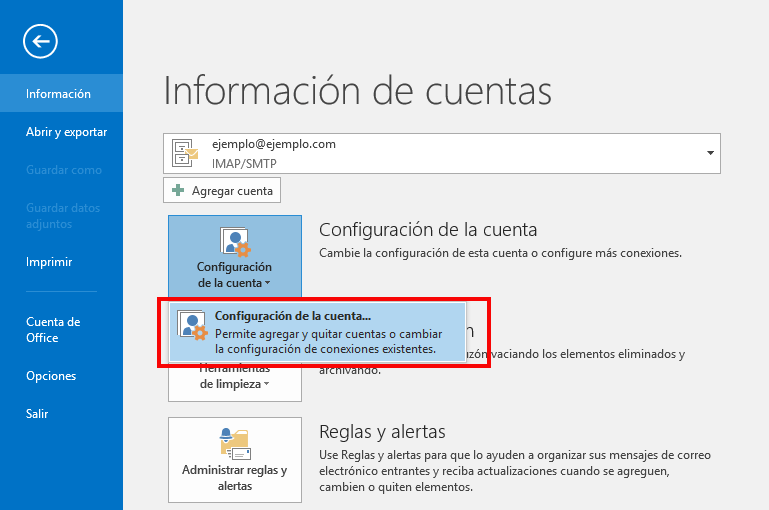Viewport: 769px width, 510px height.
Task: Click the greyed-out Guardar como item
Action: [x=64, y=170]
